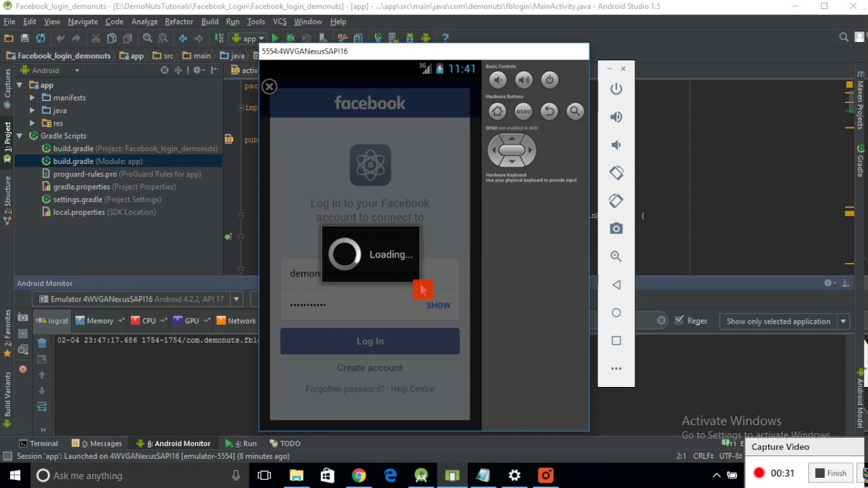Expand the java folder
The width and height of the screenshot is (868, 488).
32,110
